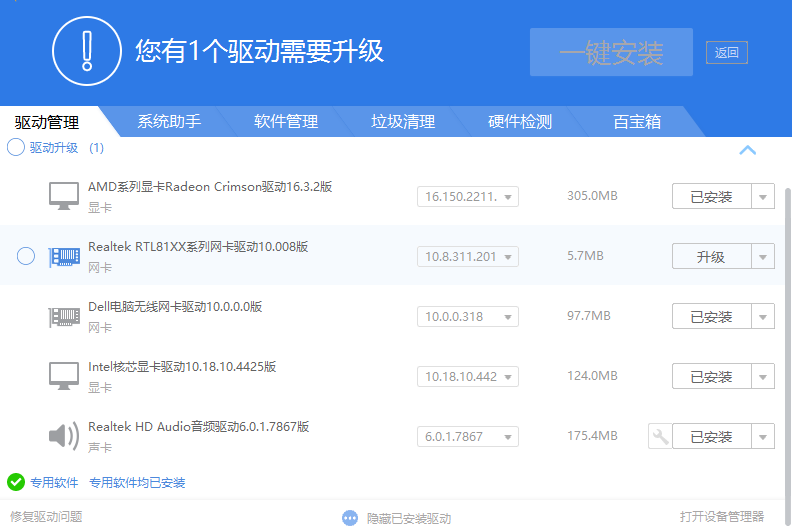Select Realtek HD Audio音频驱动6.0.1.7867版 title
The width and height of the screenshot is (792, 530).
tap(199, 426)
